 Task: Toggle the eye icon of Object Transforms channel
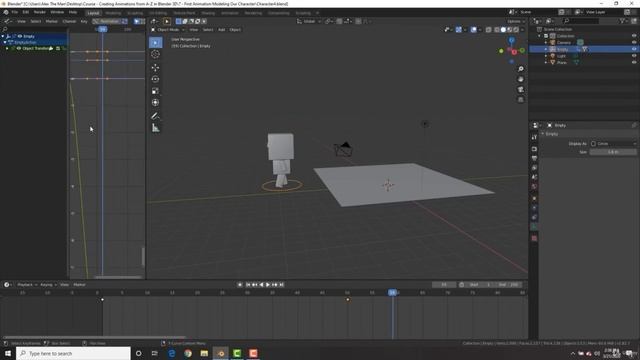point(18,49)
